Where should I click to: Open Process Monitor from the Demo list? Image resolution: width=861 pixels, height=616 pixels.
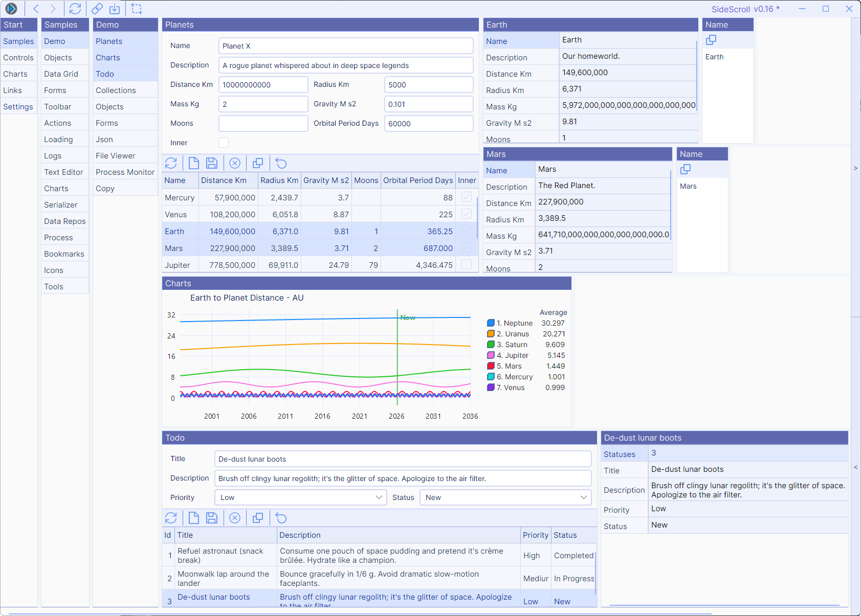tap(124, 172)
